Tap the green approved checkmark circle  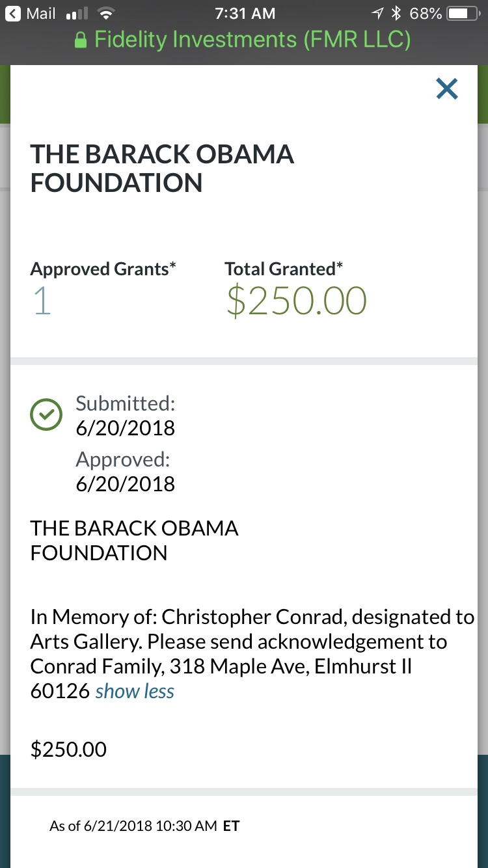[x=46, y=415]
